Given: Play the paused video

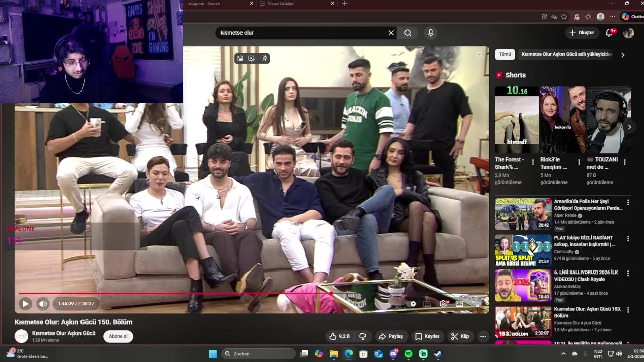Looking at the screenshot, I should click(25, 304).
